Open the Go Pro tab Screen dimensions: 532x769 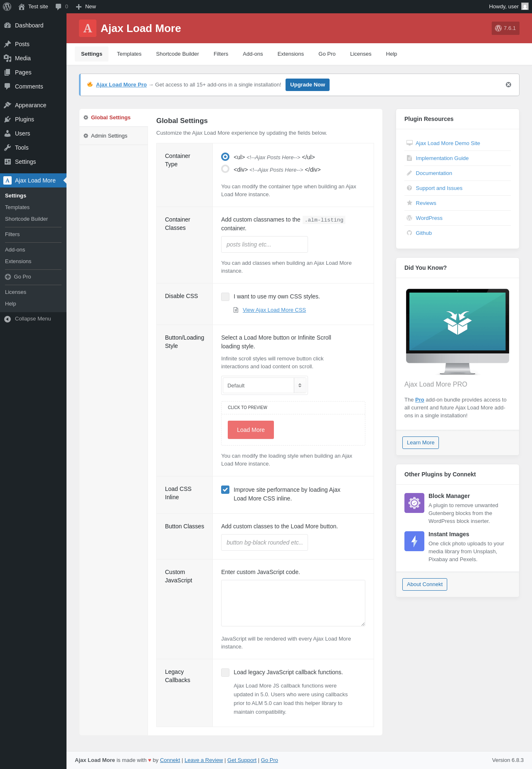coord(327,54)
